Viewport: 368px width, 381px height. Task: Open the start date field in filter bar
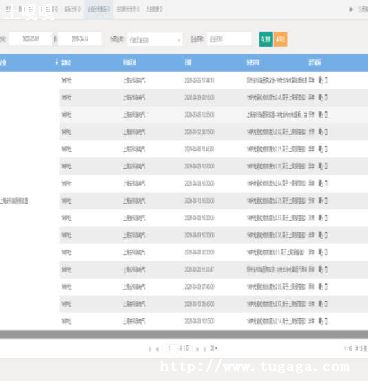coord(31,39)
